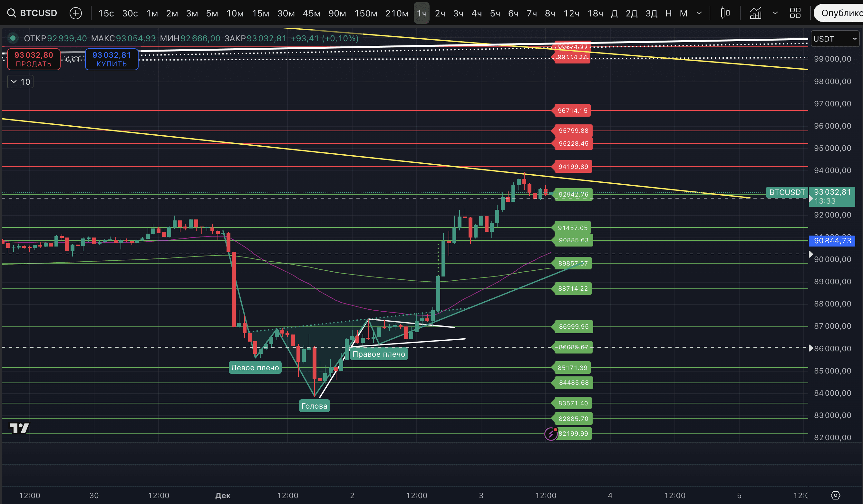Screen dimensions: 863x504
Task: Select the Д daily timeframe
Action: 614,13
